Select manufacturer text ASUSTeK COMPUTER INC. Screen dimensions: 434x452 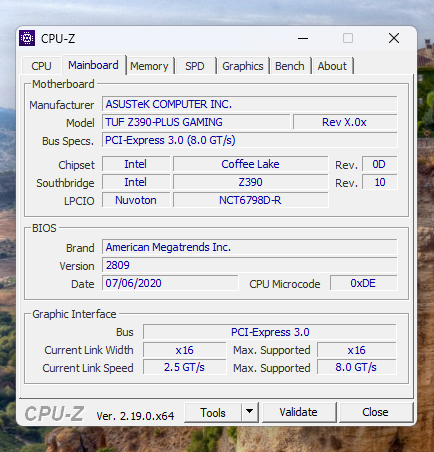click(169, 104)
